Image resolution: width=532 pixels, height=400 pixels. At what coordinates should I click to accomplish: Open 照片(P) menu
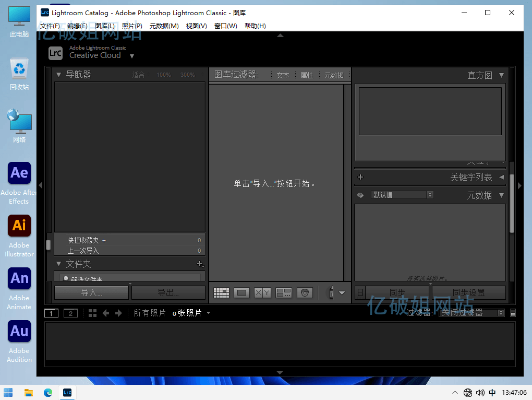[x=132, y=26]
